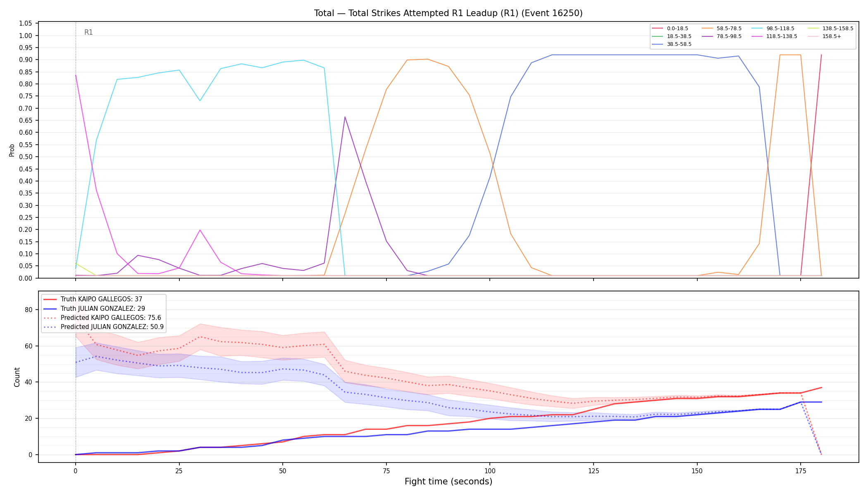The height and width of the screenshot is (496, 868).
Task: Click the "150" tick on the fight time axis
Action: [x=697, y=471]
